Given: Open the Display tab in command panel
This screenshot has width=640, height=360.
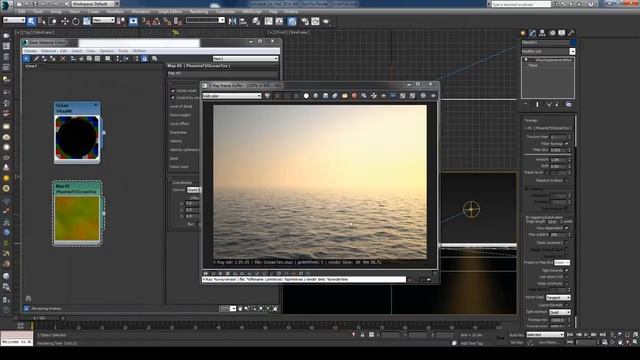Looking at the screenshot, I should [562, 33].
